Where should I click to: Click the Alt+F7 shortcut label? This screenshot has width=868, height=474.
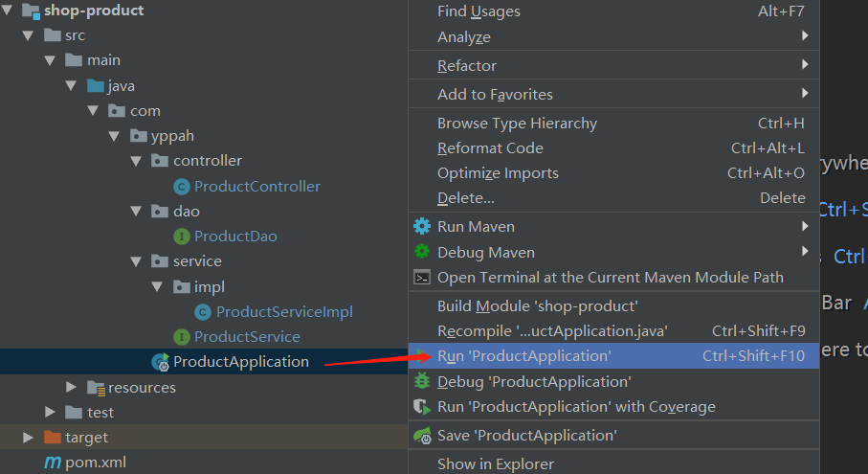(x=781, y=11)
